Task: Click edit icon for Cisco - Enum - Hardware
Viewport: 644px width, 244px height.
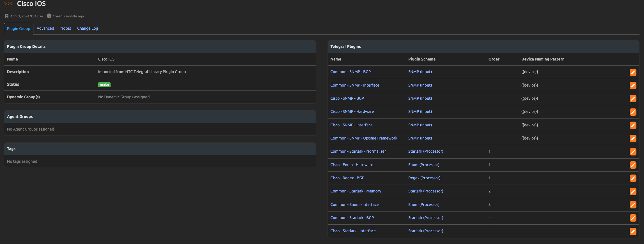Action: tap(633, 165)
